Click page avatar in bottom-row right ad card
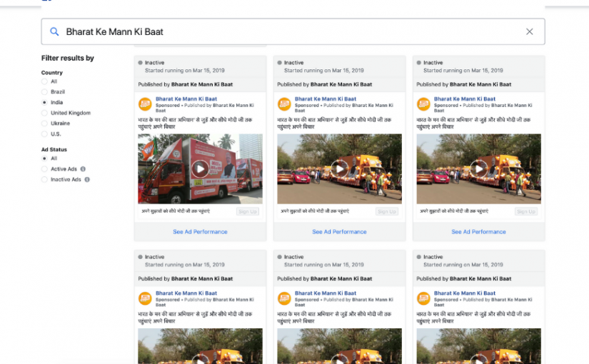589x364 pixels. coord(423,298)
